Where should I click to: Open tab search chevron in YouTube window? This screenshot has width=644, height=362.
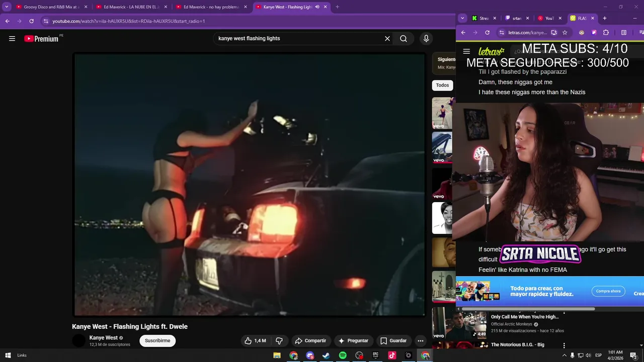(x=7, y=7)
